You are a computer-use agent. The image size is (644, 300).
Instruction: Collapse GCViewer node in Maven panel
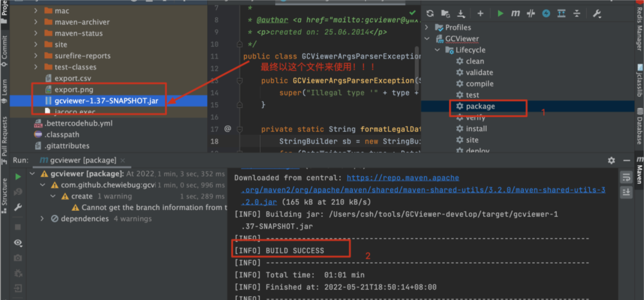(x=427, y=39)
